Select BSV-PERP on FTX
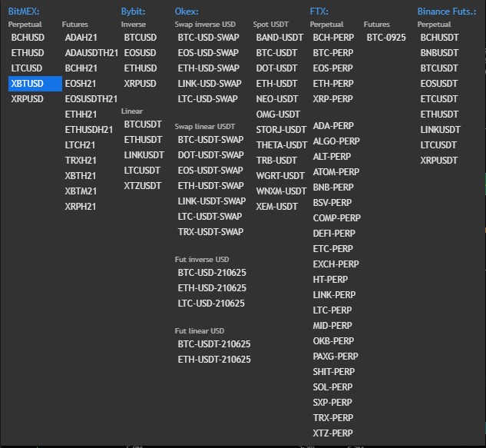Screen dimensions: 486x448 pos(332,203)
